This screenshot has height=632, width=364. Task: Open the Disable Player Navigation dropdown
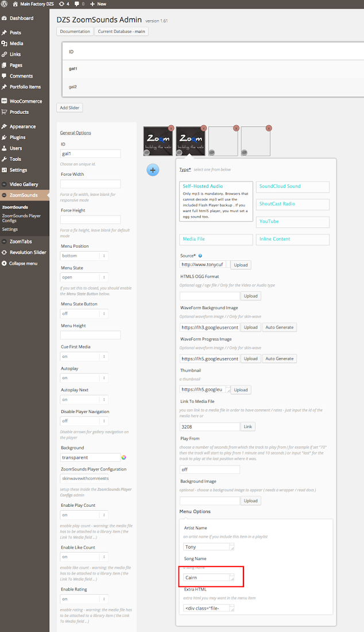[84, 421]
